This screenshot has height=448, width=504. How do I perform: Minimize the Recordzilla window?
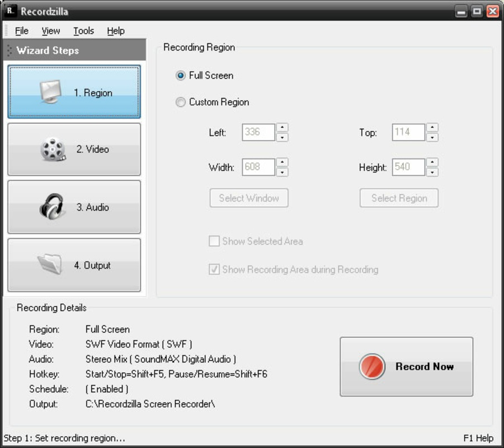click(x=461, y=12)
